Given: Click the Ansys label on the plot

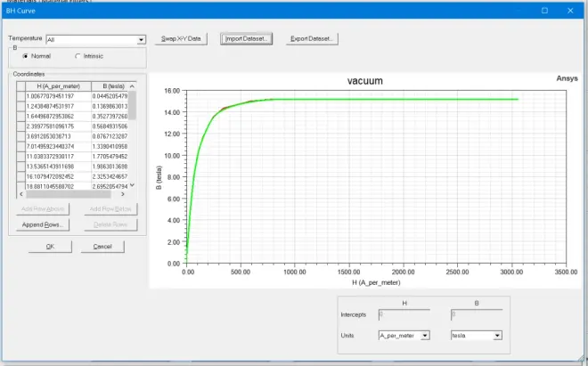Looking at the screenshot, I should pos(567,78).
